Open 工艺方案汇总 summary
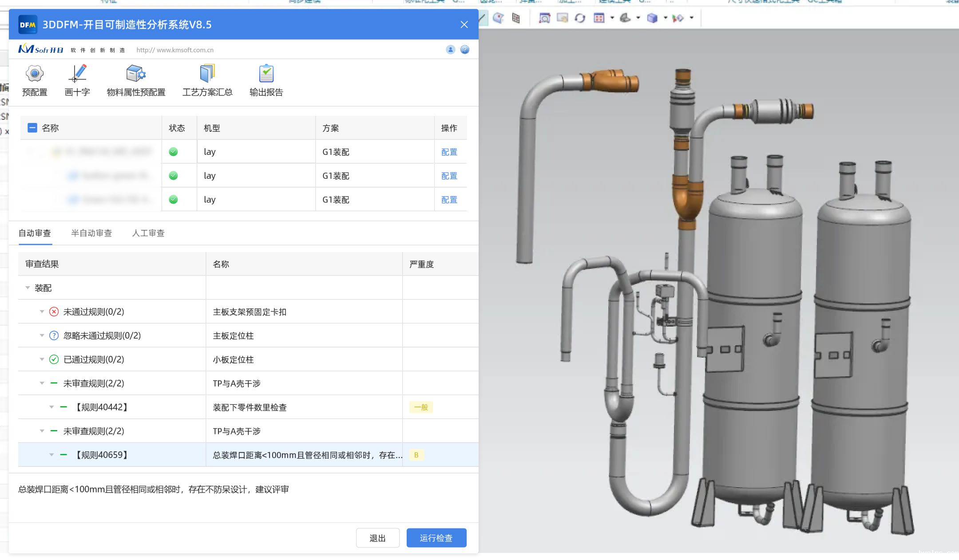The width and height of the screenshot is (959, 560). tap(207, 74)
